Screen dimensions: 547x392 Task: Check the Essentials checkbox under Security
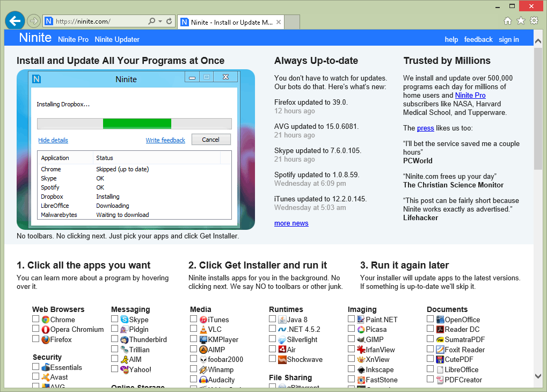point(35,367)
